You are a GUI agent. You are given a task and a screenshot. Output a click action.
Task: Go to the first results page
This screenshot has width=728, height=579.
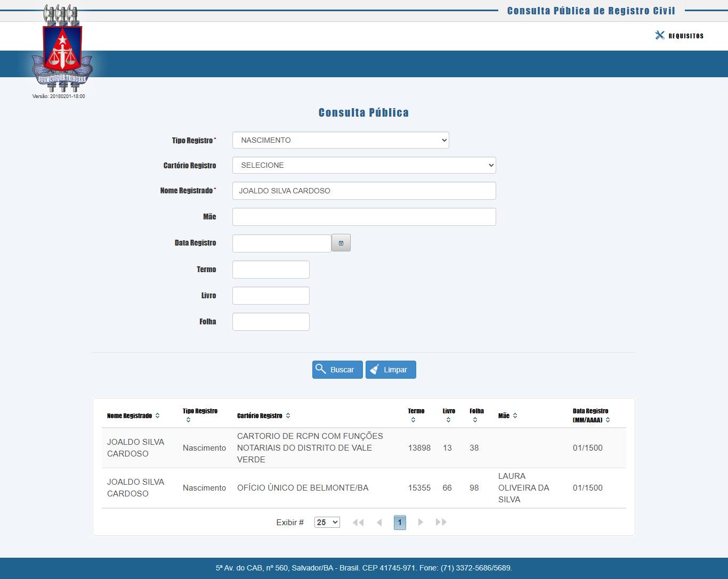(358, 522)
